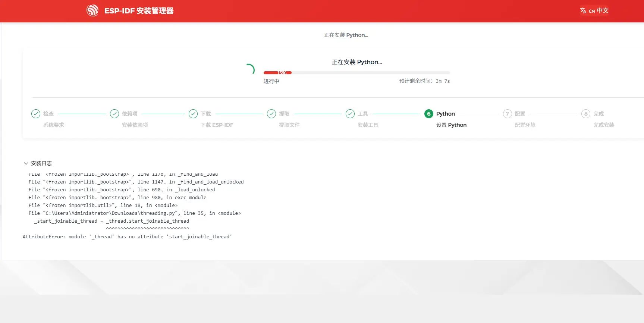
Task: Click the exec_module line 980 log entry
Action: pos(117,198)
